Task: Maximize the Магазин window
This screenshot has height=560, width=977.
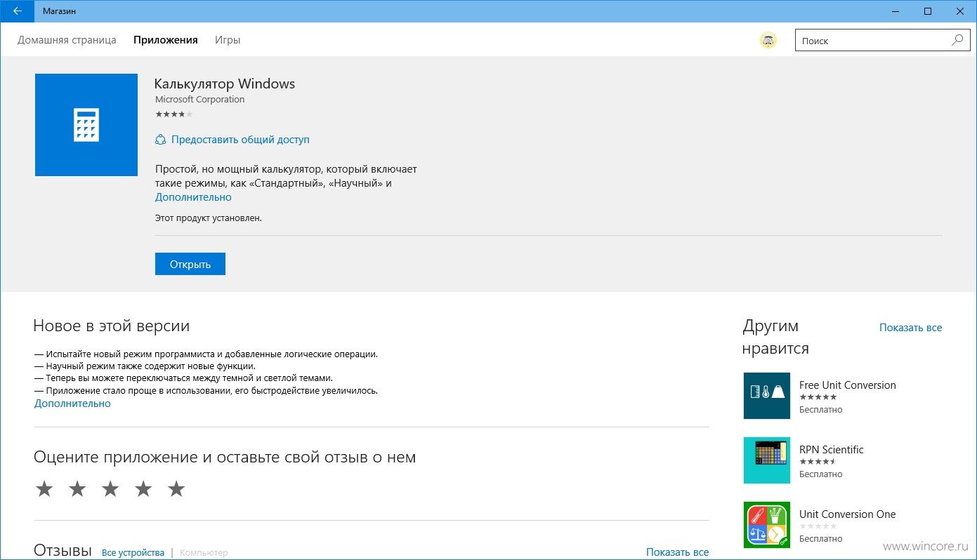Action: pyautogui.click(x=928, y=11)
